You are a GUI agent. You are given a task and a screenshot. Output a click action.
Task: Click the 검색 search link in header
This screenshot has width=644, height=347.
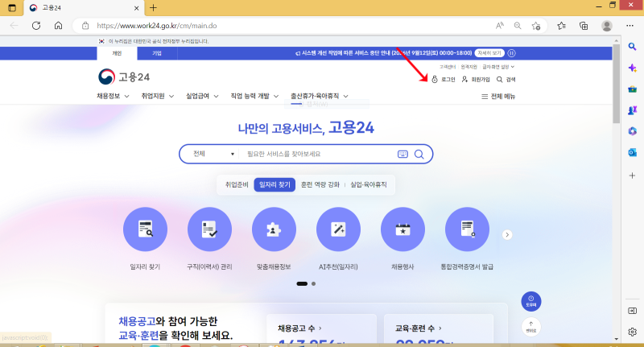pos(506,79)
